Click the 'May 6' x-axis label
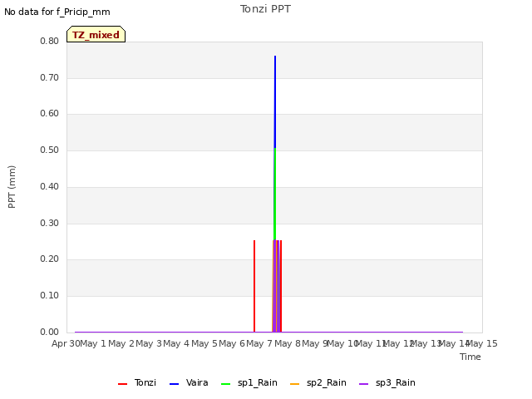 [232, 343]
